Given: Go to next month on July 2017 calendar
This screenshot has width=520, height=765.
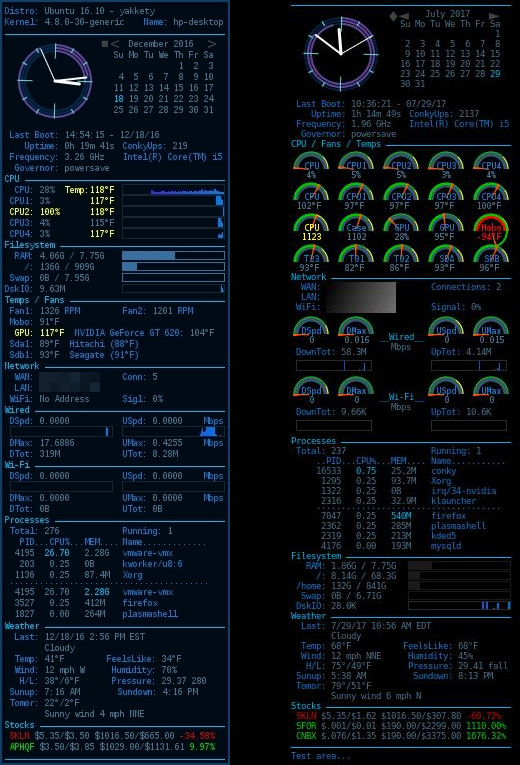Looking at the screenshot, I should [494, 16].
